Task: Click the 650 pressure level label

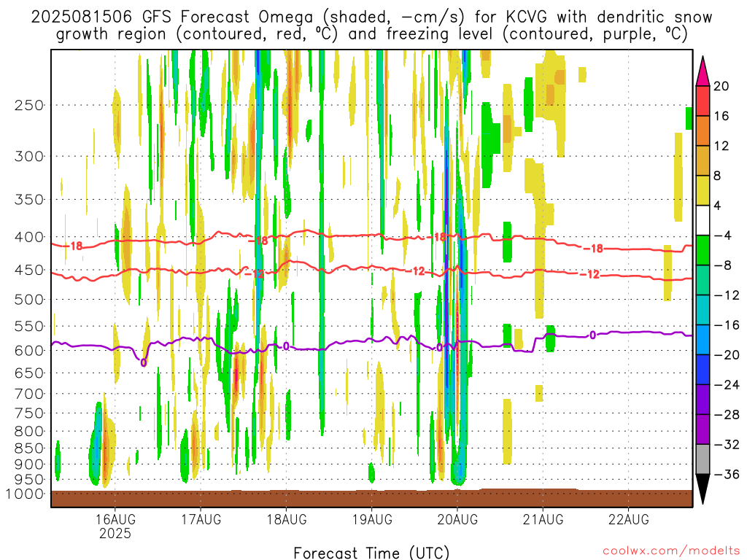Action: click(x=29, y=373)
